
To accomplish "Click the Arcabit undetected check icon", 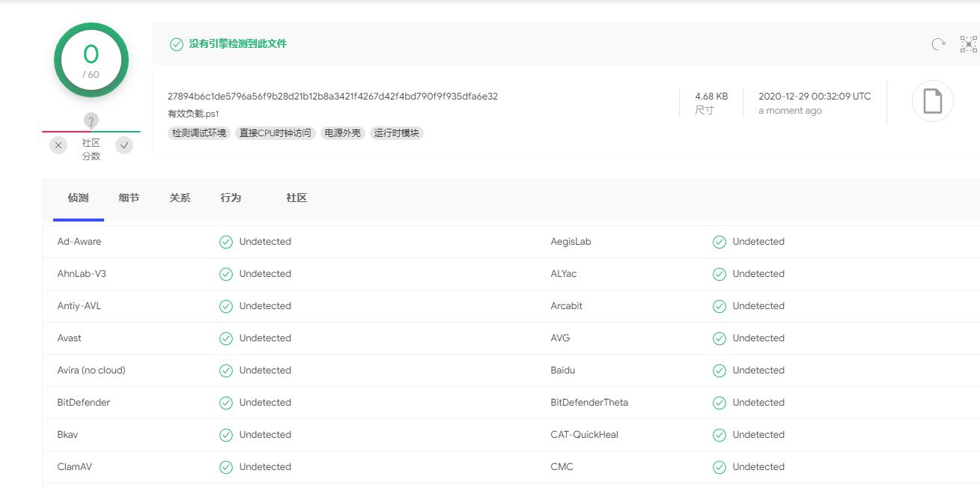I will [x=719, y=306].
